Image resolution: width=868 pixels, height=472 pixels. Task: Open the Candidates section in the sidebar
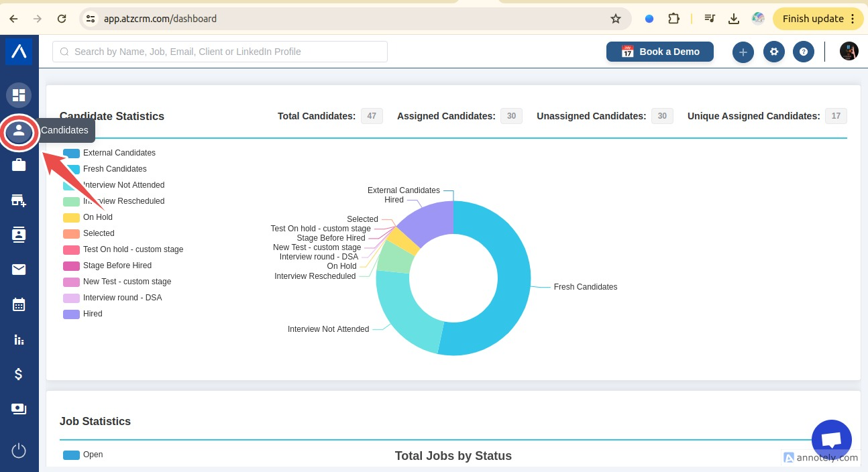[19, 131]
